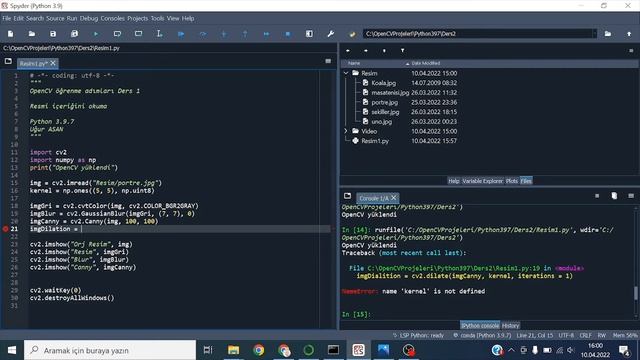Switch to the History tab
Image resolution: width=640 pixels, height=360 pixels.
click(510, 325)
